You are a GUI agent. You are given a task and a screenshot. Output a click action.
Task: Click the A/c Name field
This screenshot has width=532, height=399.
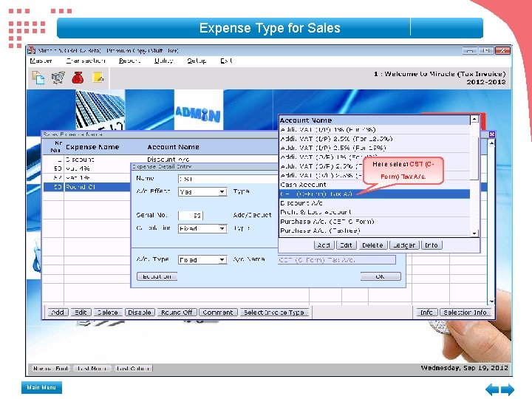point(336,260)
